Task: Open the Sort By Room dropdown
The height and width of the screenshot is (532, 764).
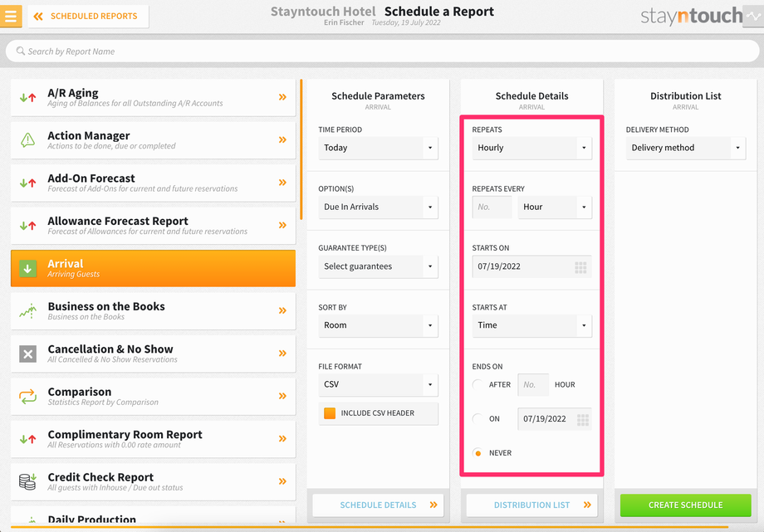Action: point(378,325)
